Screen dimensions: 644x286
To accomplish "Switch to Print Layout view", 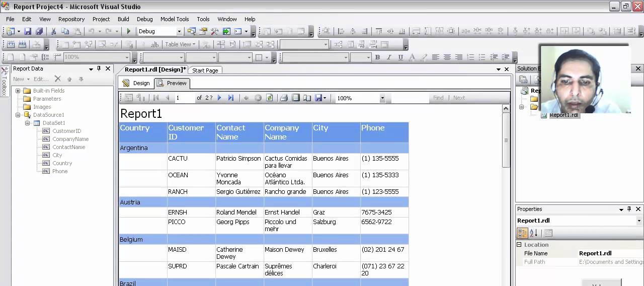I will 296,98.
